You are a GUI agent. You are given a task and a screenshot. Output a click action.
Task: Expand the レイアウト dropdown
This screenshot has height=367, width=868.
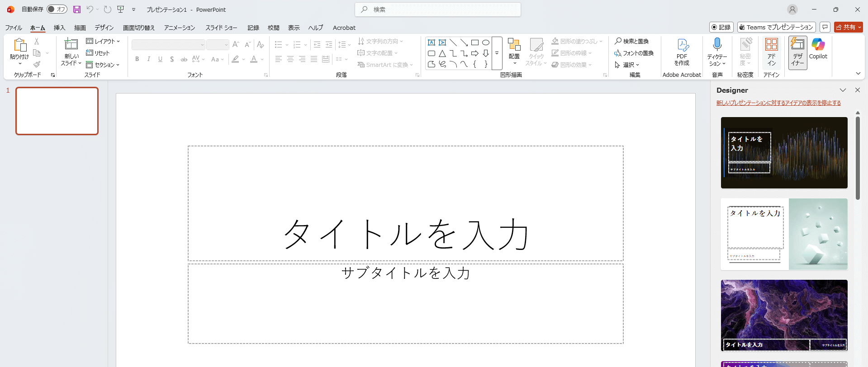(103, 41)
